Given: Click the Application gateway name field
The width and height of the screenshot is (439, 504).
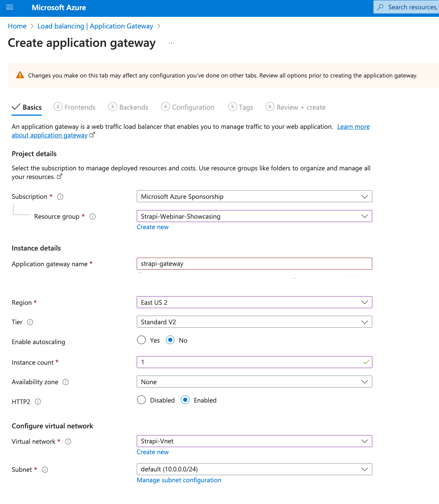Looking at the screenshot, I should click(254, 263).
